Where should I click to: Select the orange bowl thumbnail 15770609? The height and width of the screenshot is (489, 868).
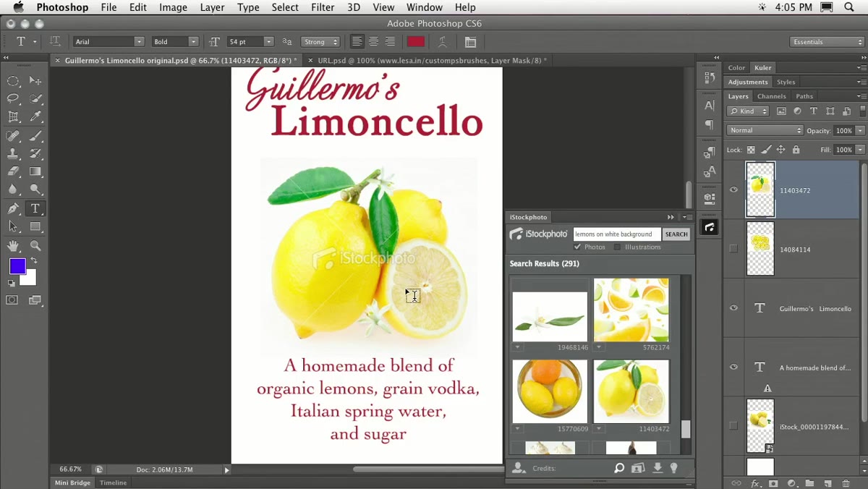tap(550, 391)
